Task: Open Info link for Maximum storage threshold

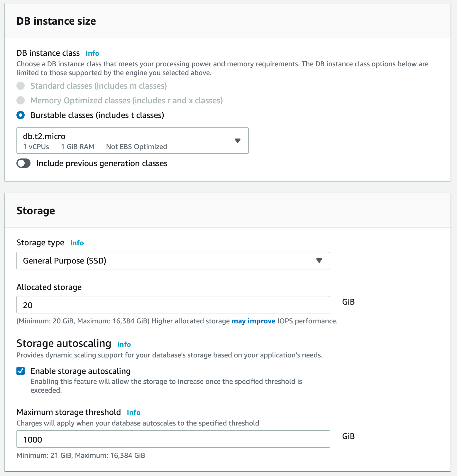Action: pyautogui.click(x=133, y=413)
